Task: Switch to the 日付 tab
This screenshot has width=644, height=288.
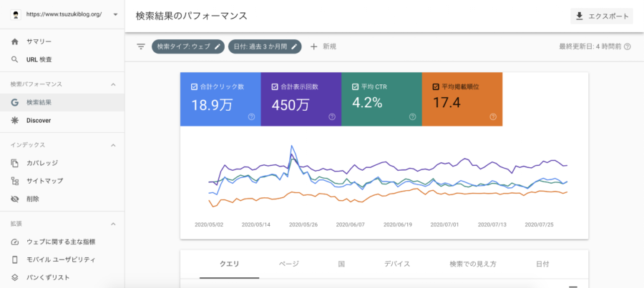Action: (542, 264)
